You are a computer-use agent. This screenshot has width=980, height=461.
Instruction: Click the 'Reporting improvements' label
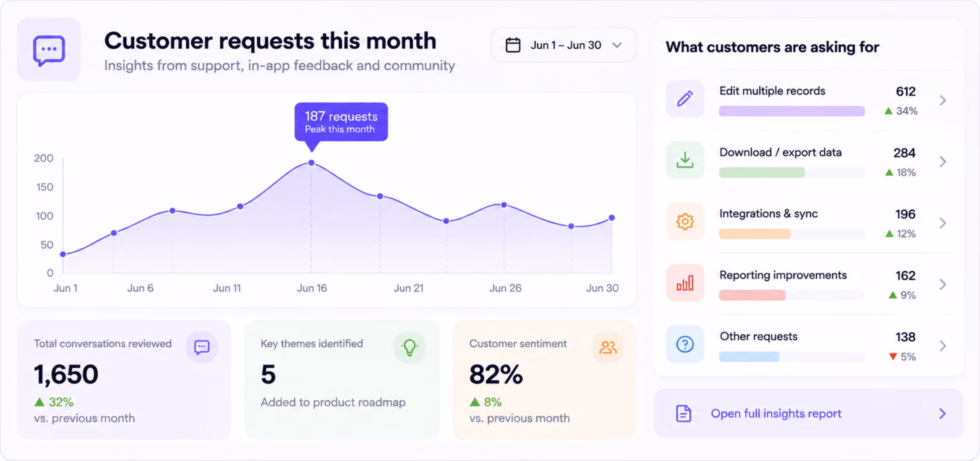[783, 275]
